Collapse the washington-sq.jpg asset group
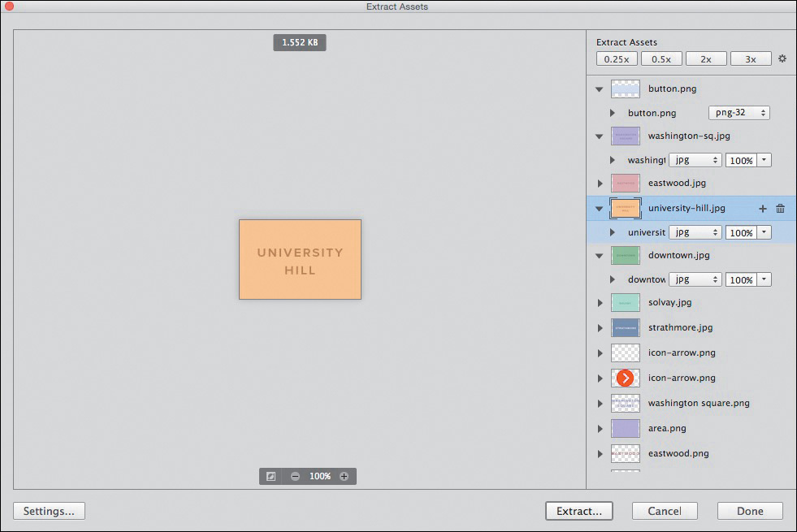The width and height of the screenshot is (797, 532). point(600,136)
